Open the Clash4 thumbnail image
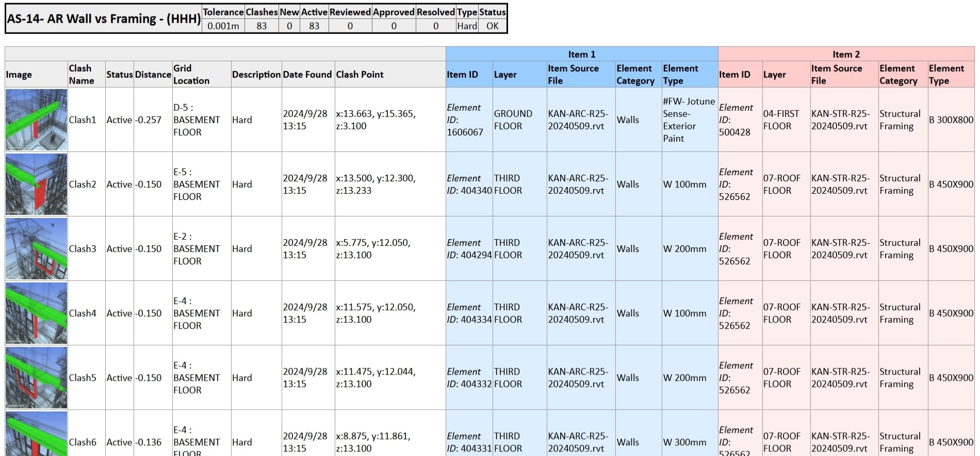980x456 pixels. pos(36,313)
